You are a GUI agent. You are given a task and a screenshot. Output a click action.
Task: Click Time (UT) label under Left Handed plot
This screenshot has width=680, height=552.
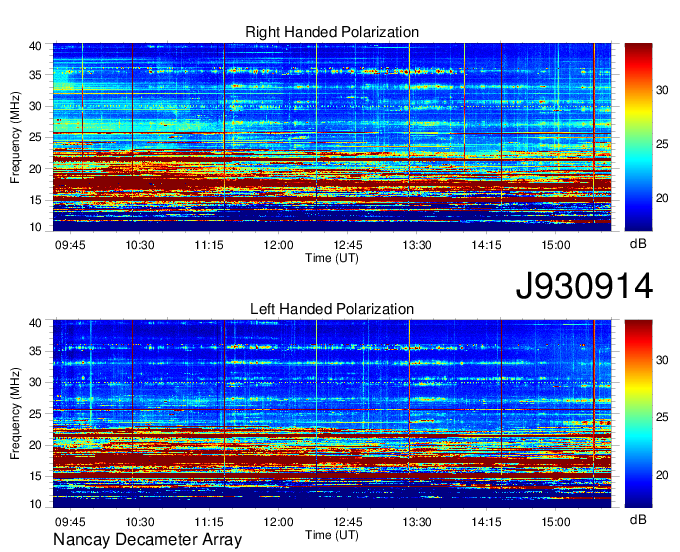pyautogui.click(x=332, y=535)
